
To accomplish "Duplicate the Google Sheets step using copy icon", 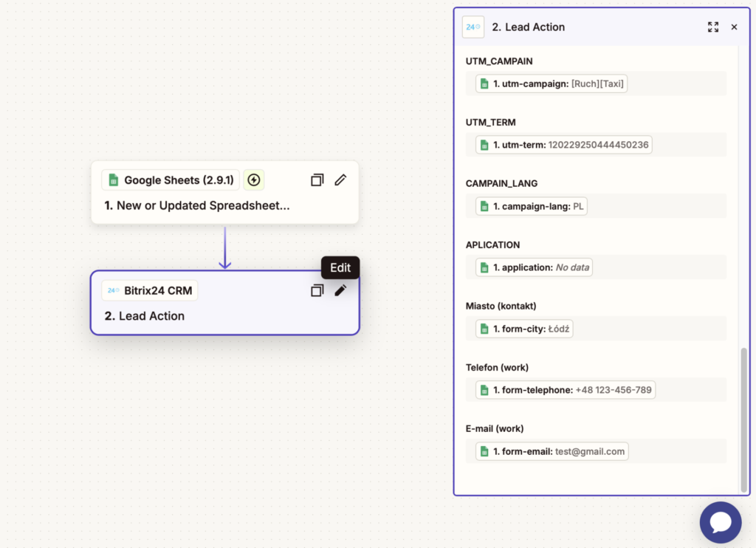I will point(317,179).
